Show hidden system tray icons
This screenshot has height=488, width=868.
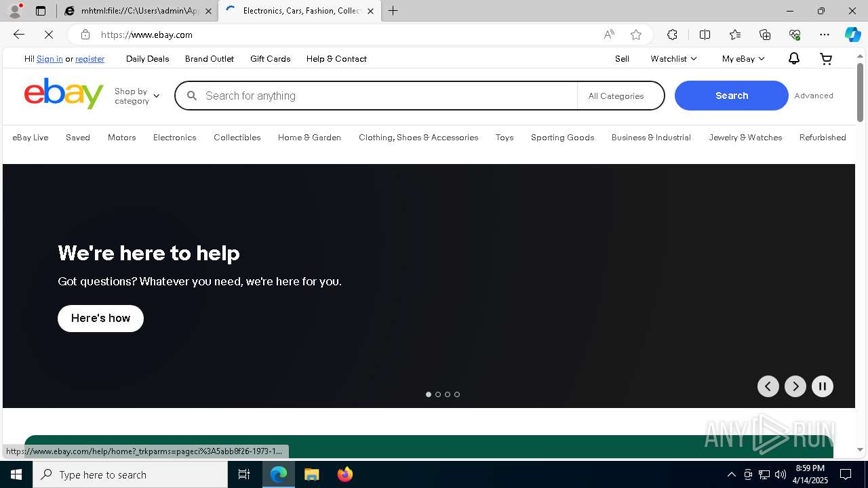[731, 474]
